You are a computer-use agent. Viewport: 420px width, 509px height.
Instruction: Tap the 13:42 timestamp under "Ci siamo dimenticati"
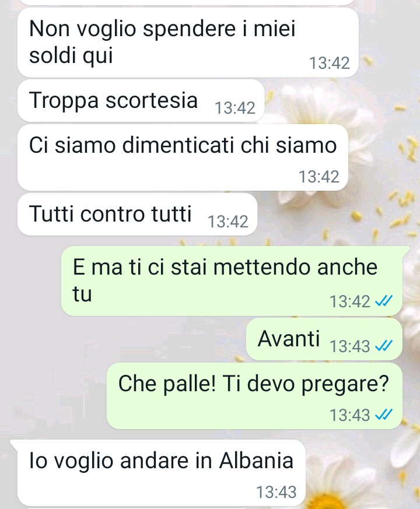pos(319,177)
